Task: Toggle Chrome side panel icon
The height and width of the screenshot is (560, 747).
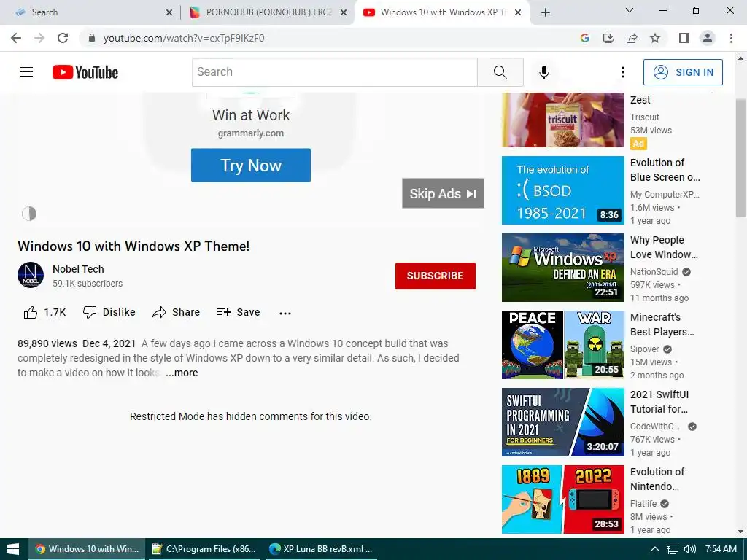Action: click(x=684, y=38)
